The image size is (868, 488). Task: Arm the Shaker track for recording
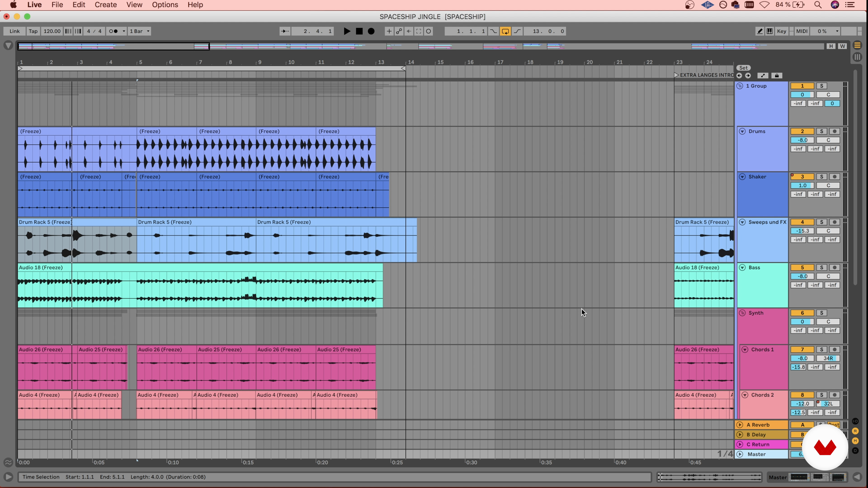(835, 177)
